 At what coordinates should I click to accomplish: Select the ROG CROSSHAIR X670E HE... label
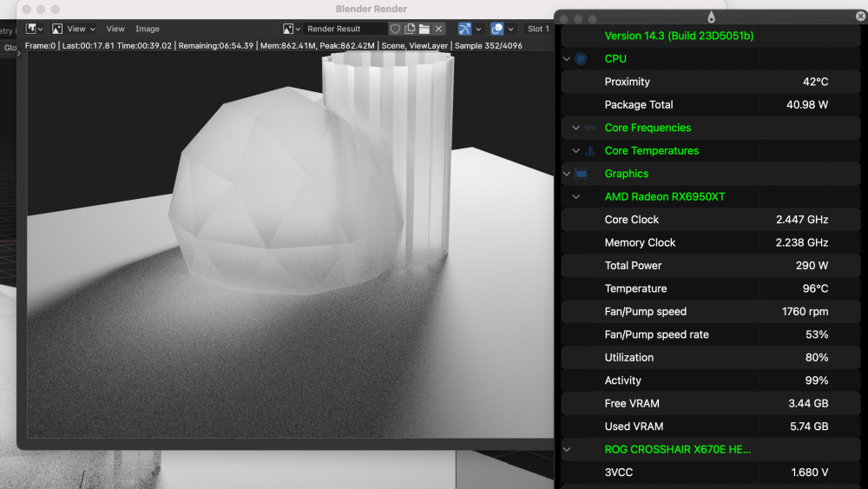(678, 450)
